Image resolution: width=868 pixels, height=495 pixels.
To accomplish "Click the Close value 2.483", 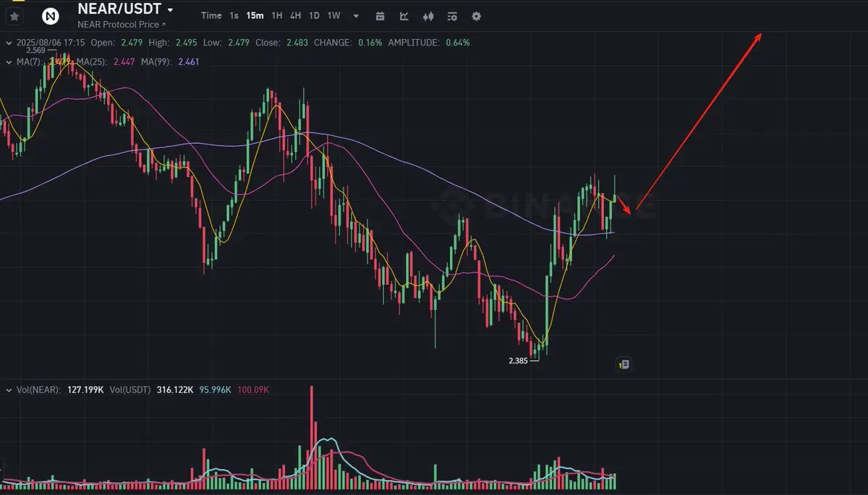I will [x=296, y=43].
